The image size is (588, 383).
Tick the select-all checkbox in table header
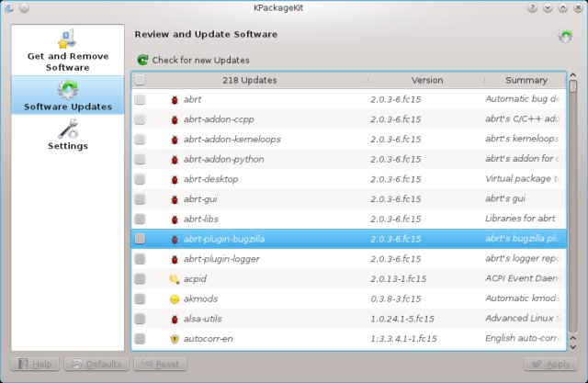point(140,81)
